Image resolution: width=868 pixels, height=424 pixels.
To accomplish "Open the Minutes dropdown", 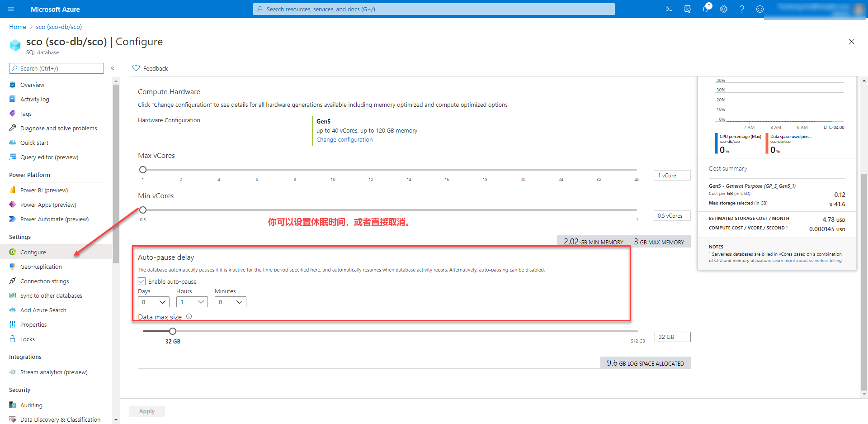I will pyautogui.click(x=231, y=302).
